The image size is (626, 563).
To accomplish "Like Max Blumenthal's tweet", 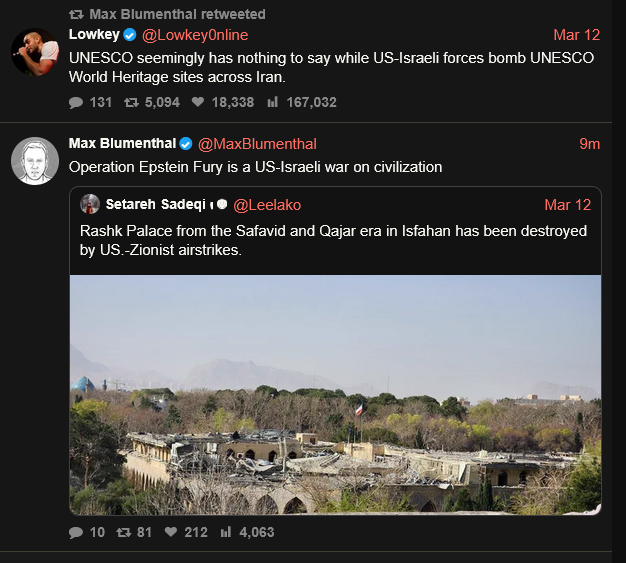I will [x=171, y=532].
